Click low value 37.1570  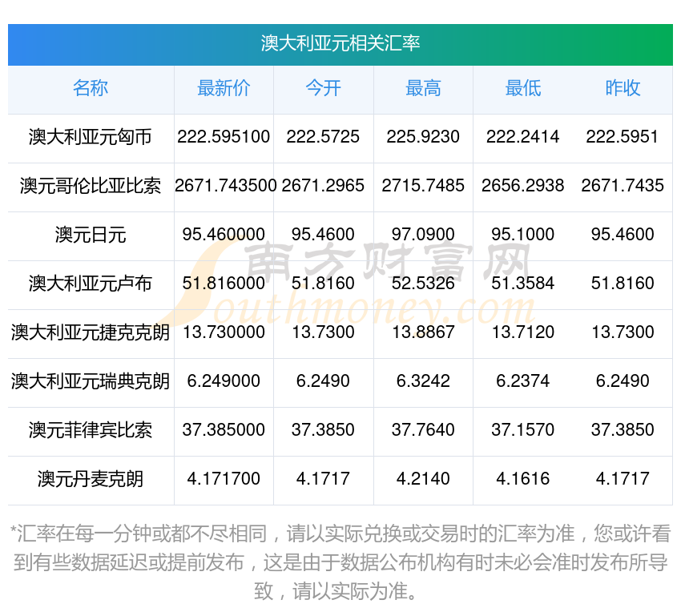(523, 430)
